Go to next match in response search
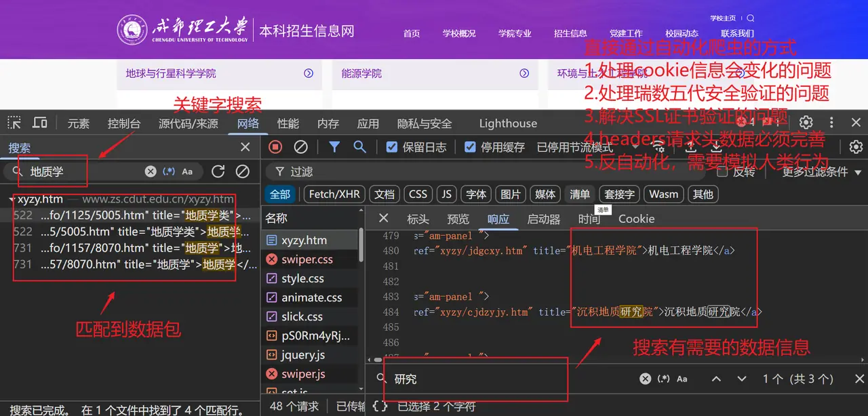 point(741,379)
